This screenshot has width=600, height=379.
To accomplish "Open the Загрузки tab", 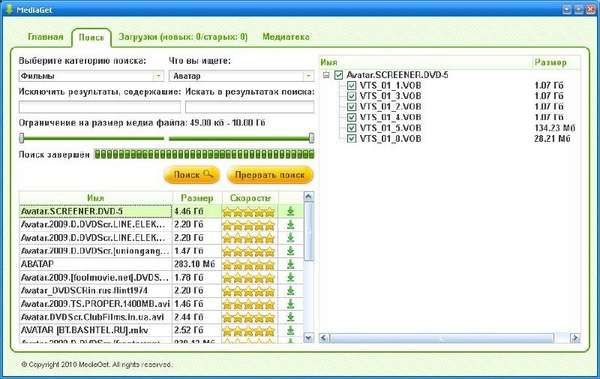I will (x=183, y=37).
